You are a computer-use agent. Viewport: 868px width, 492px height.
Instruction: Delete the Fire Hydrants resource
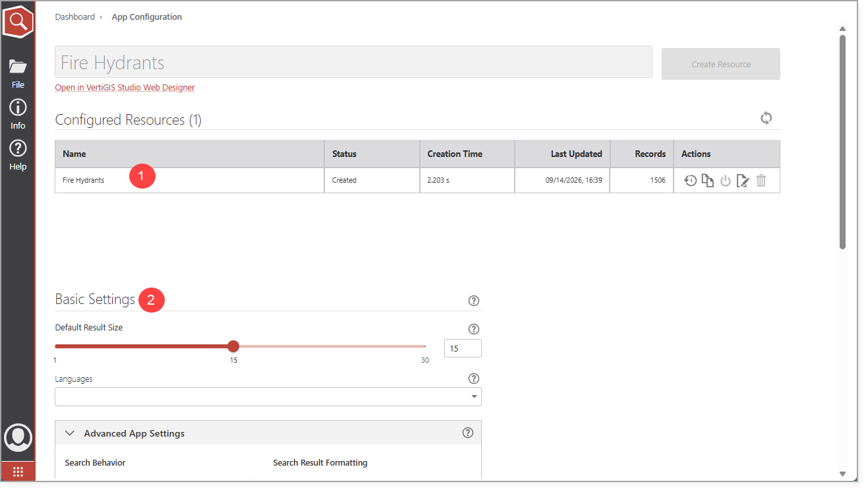[761, 181]
